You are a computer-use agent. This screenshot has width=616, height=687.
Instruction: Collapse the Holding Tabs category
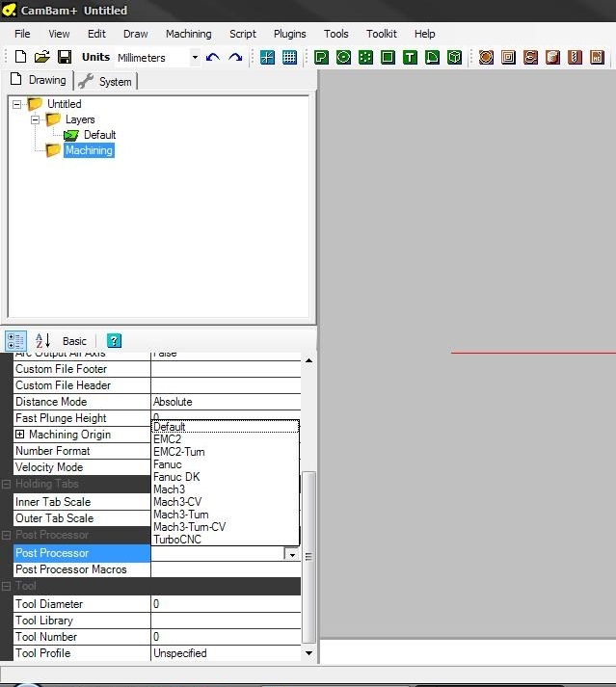pyautogui.click(x=6, y=484)
